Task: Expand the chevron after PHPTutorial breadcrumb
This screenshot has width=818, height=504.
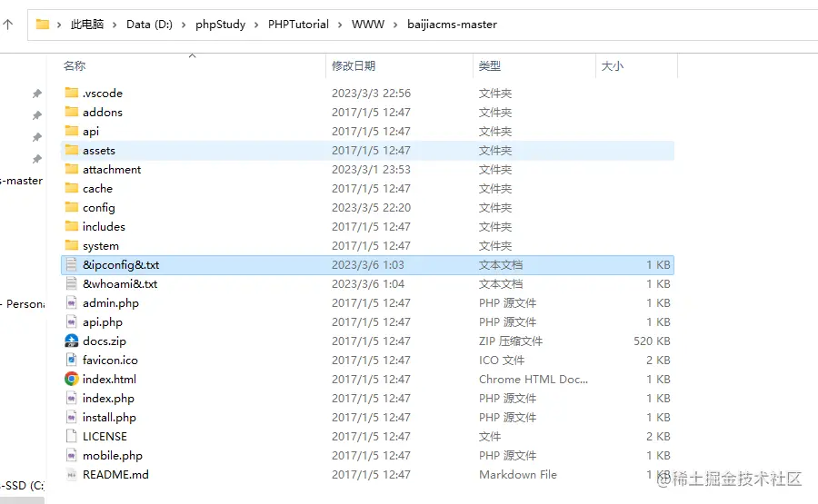Action: [340, 25]
